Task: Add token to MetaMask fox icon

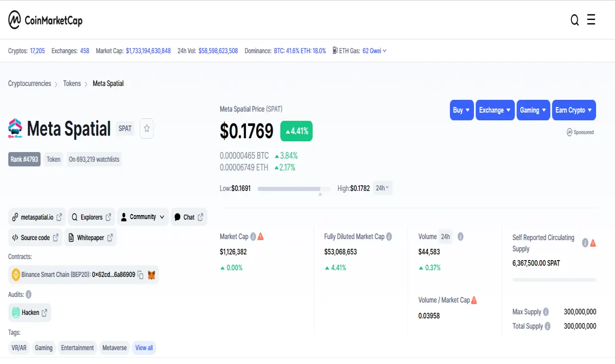Action: coord(152,275)
